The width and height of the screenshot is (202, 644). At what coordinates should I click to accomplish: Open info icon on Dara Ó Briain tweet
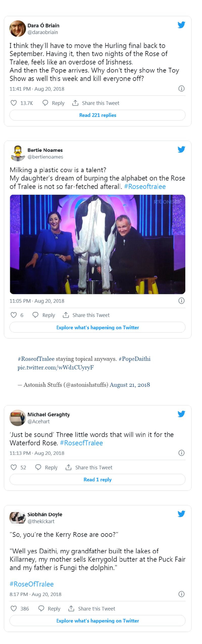tap(181, 89)
